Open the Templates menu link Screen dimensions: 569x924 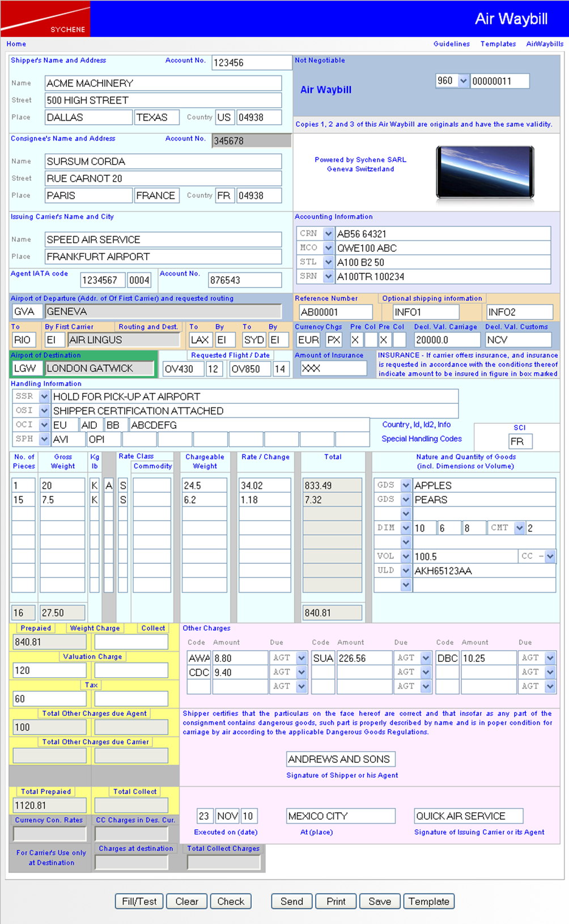pos(498,44)
